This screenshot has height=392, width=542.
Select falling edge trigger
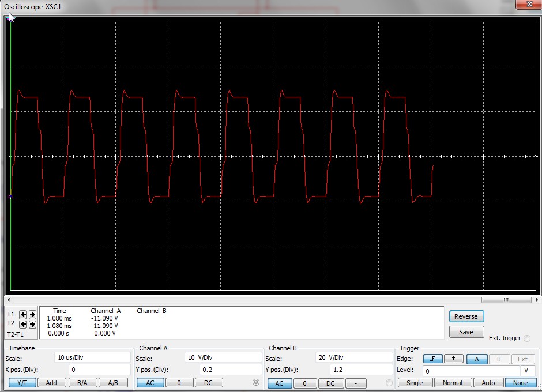pyautogui.click(x=454, y=359)
